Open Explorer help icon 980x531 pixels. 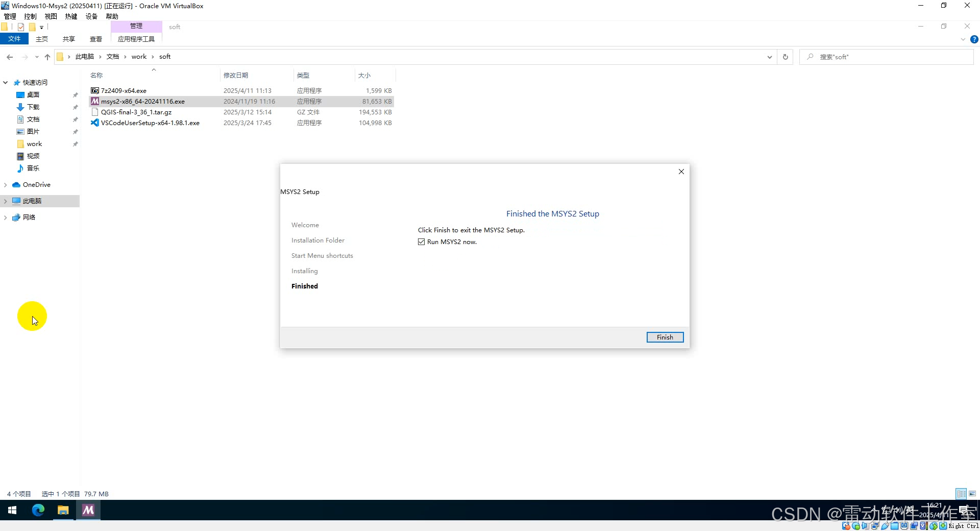974,39
